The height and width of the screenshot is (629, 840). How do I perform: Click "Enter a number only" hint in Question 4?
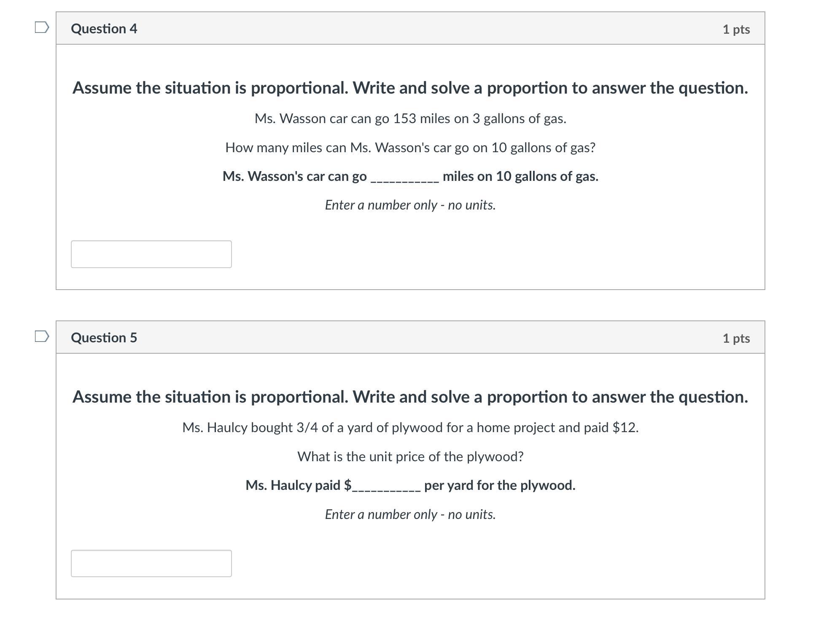(410, 205)
